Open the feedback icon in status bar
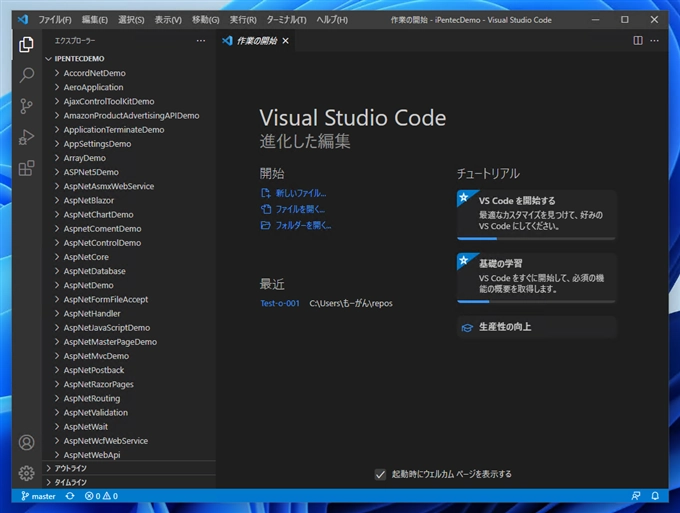This screenshot has height=513, width=680. tap(636, 496)
